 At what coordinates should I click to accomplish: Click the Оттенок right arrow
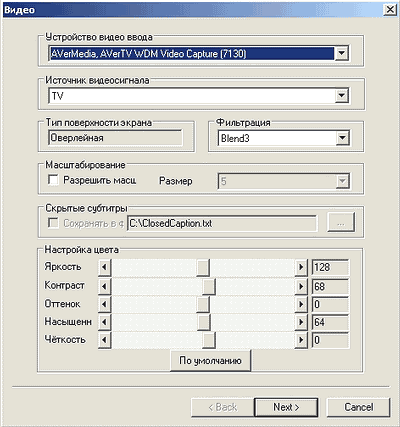301,304
